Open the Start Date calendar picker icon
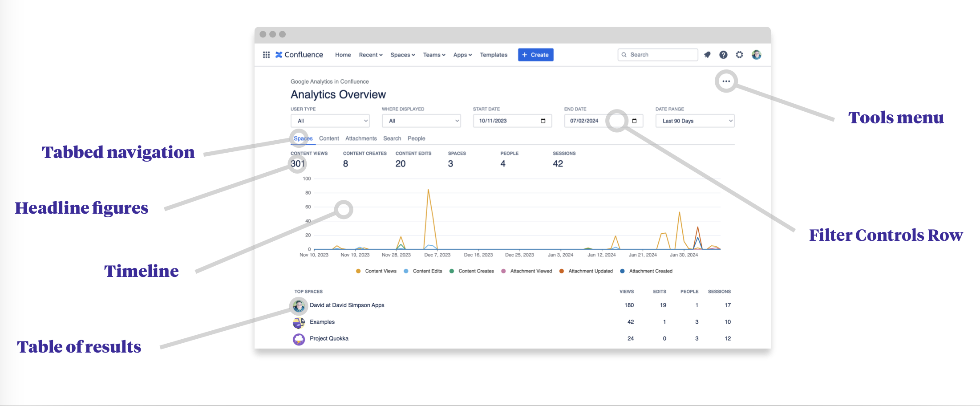980x406 pixels. coord(543,121)
